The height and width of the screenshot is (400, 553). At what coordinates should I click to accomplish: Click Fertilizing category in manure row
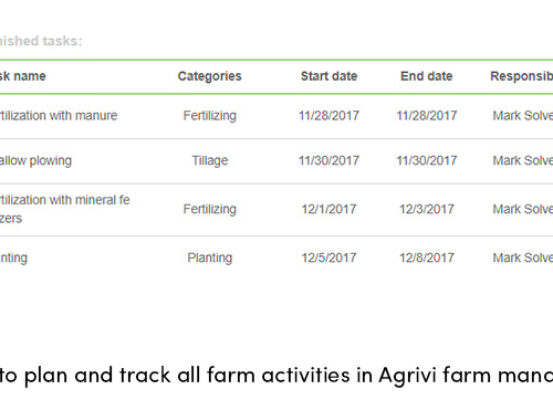tap(210, 116)
